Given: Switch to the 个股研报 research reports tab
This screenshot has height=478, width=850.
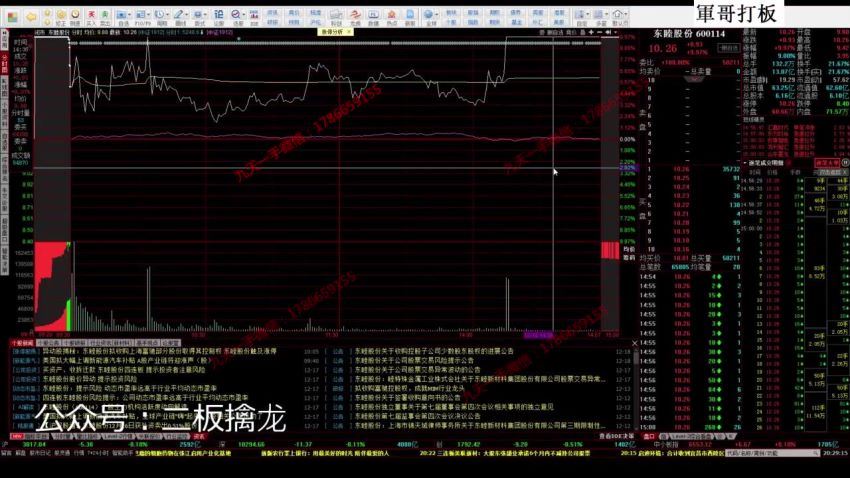Looking at the screenshot, I should [74, 343].
